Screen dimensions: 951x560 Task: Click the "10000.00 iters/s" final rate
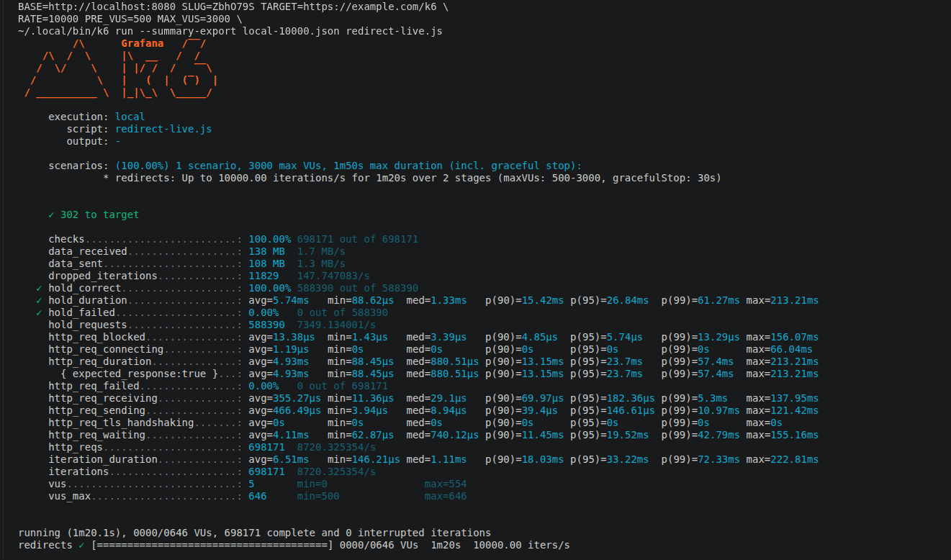[521, 545]
